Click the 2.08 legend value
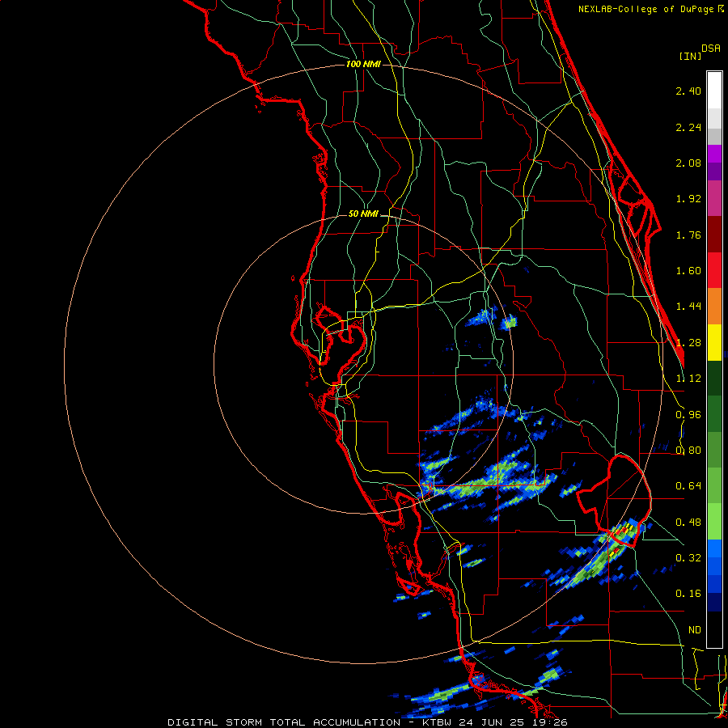Viewport: 728px width, 728px height. click(688, 163)
